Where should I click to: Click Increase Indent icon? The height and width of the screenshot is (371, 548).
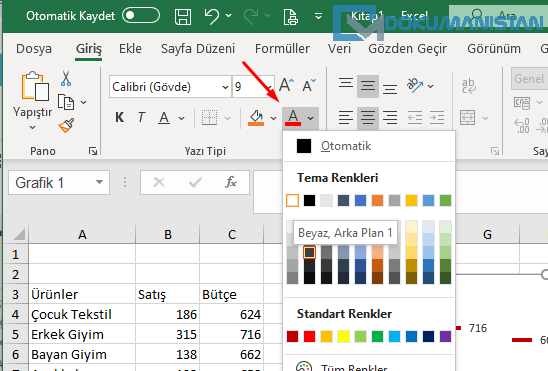437,118
